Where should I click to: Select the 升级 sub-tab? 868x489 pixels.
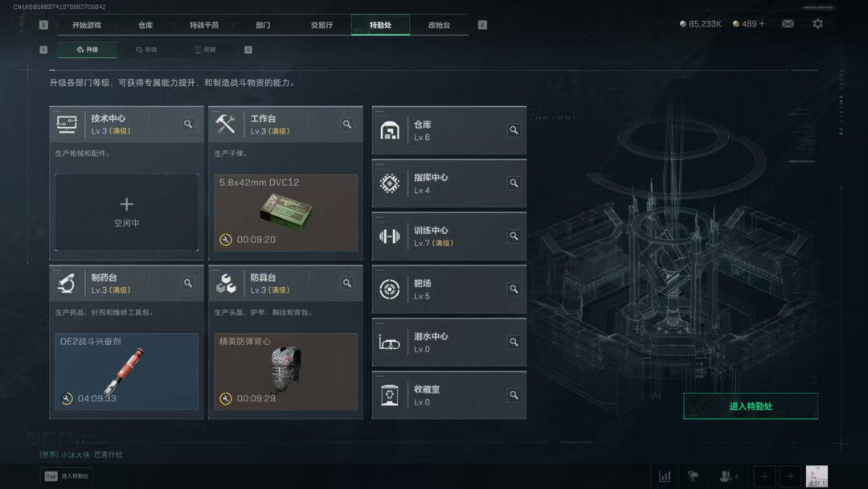[88, 49]
